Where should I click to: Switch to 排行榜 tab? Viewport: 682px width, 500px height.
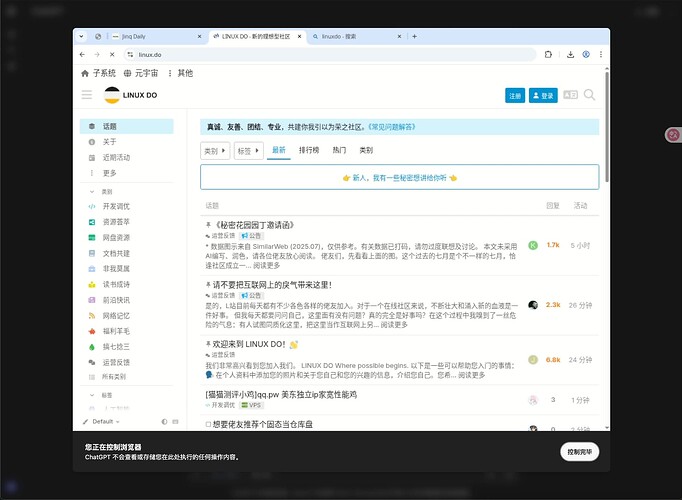pos(309,150)
